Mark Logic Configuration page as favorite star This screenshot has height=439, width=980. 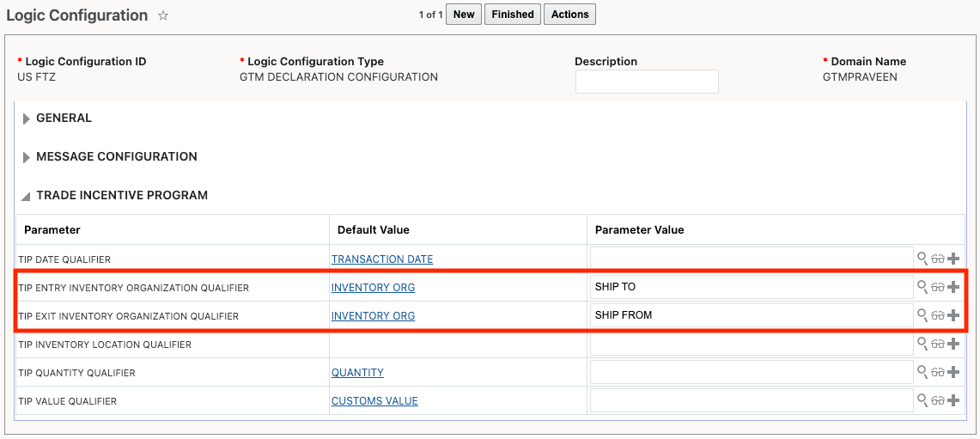[163, 15]
